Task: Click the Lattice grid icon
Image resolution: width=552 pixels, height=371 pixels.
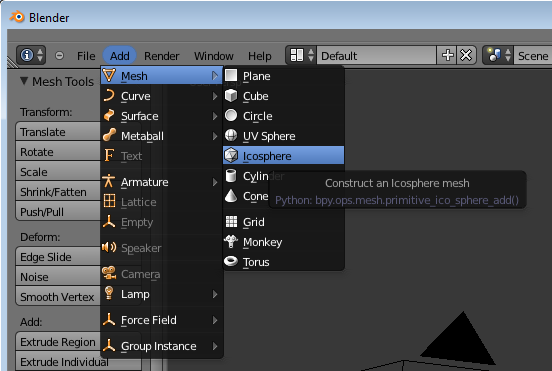Action: tap(109, 201)
